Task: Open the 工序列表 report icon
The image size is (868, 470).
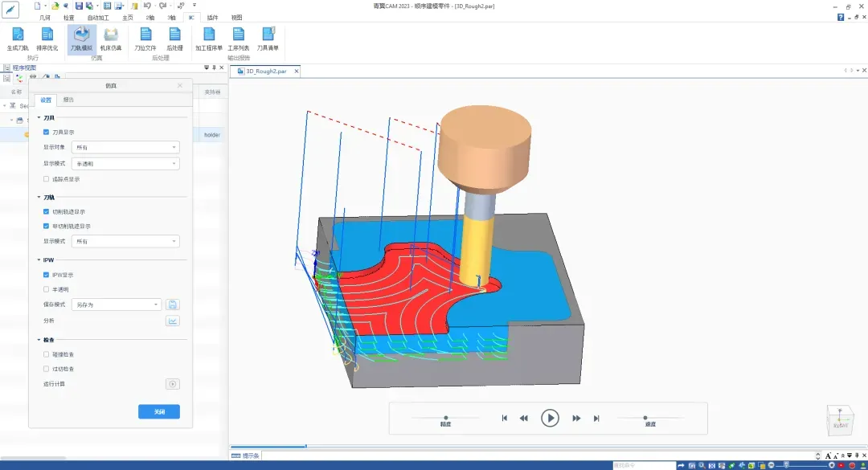Action: coord(239,39)
